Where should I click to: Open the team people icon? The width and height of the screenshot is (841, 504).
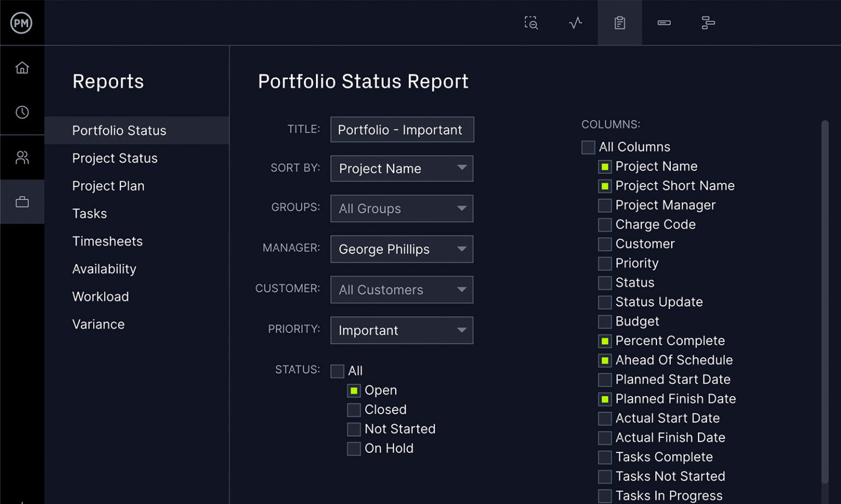(22, 158)
